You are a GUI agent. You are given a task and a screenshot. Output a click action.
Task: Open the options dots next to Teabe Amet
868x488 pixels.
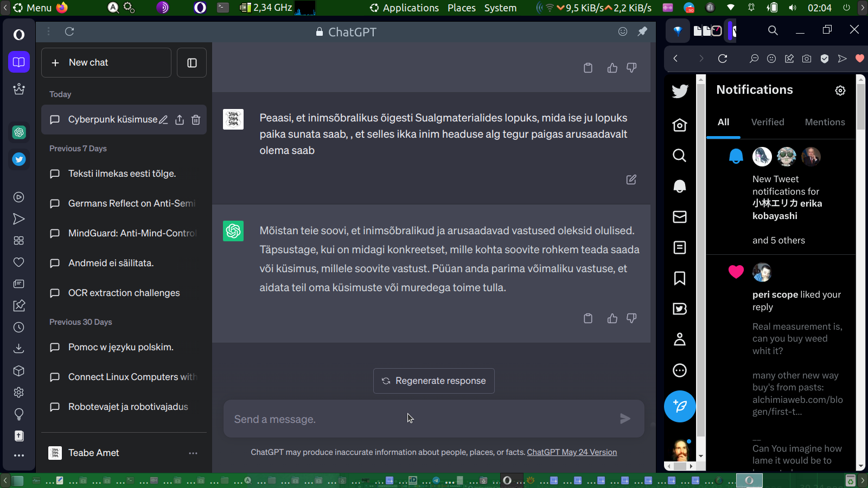tap(193, 453)
